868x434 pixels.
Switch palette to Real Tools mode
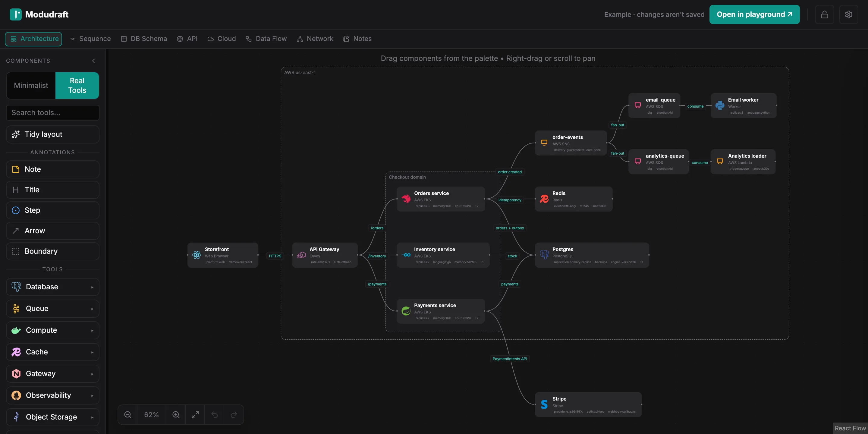coord(77,86)
